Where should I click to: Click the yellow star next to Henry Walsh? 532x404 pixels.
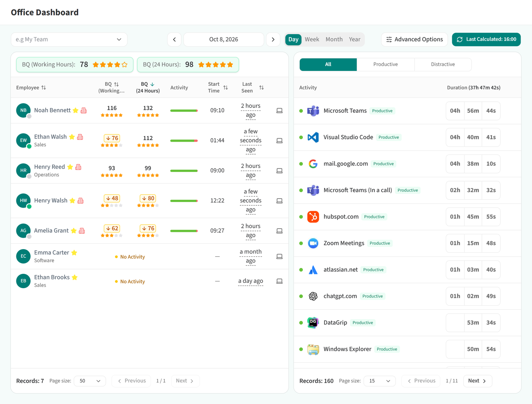click(72, 201)
